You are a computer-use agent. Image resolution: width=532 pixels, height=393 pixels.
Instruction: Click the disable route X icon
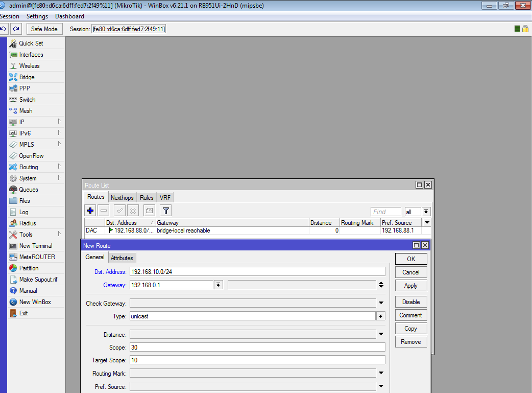click(133, 211)
